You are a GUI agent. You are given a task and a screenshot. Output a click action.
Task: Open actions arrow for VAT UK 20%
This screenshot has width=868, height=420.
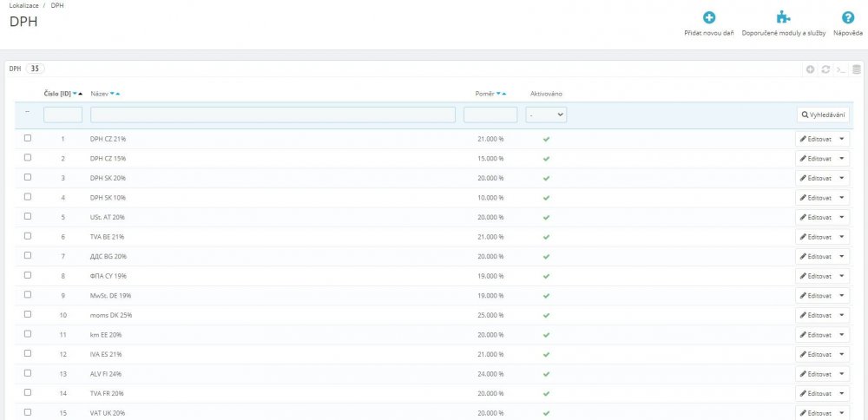pyautogui.click(x=842, y=413)
